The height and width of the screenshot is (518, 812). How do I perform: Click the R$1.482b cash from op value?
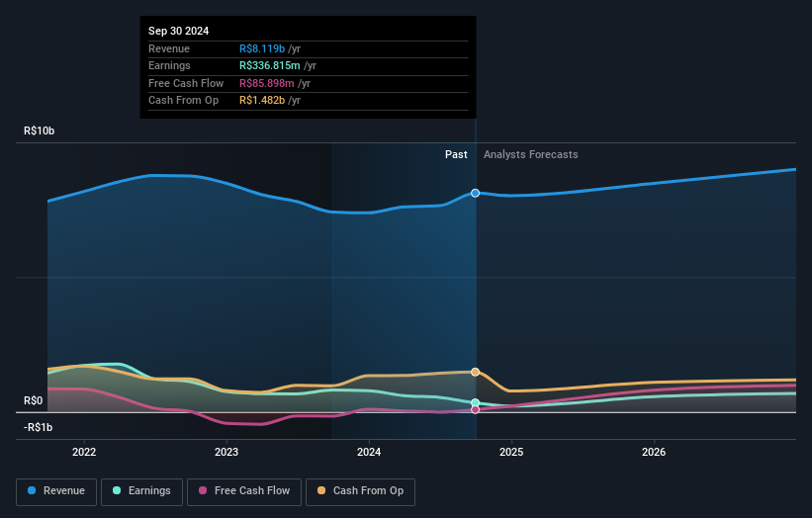(262, 101)
